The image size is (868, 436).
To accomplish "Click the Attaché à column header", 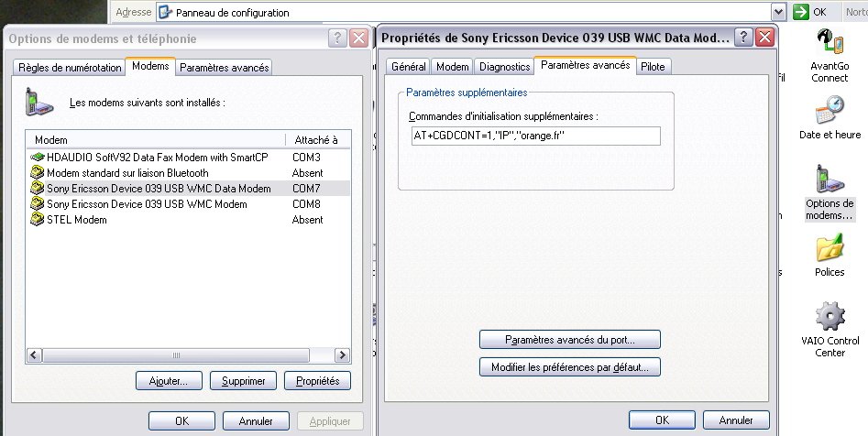I will [318, 140].
